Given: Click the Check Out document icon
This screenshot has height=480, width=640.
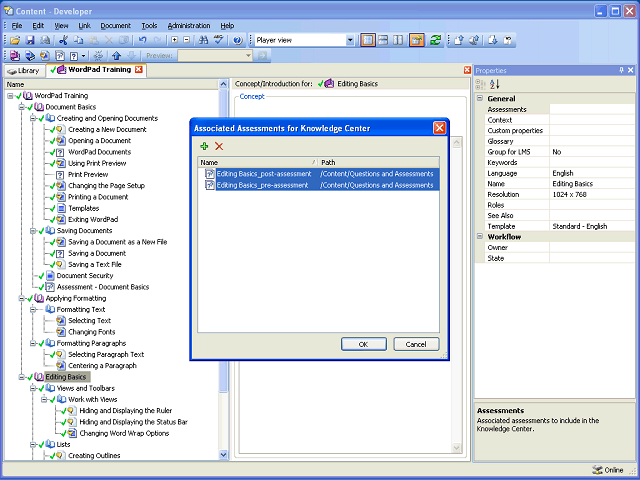Looking at the screenshot, I should (x=493, y=40).
